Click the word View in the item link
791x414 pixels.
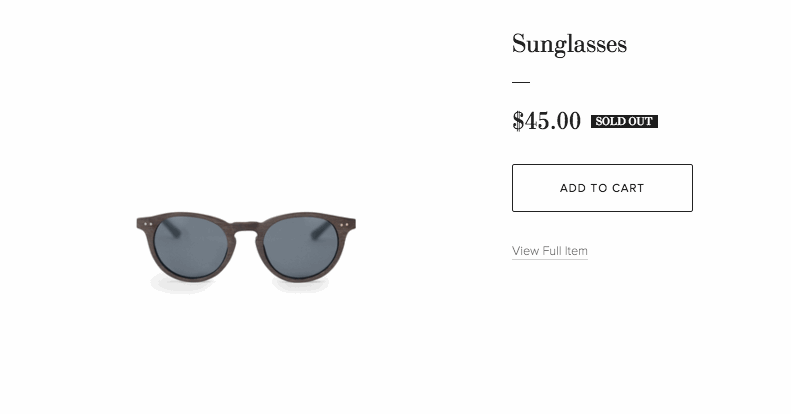[525, 251]
